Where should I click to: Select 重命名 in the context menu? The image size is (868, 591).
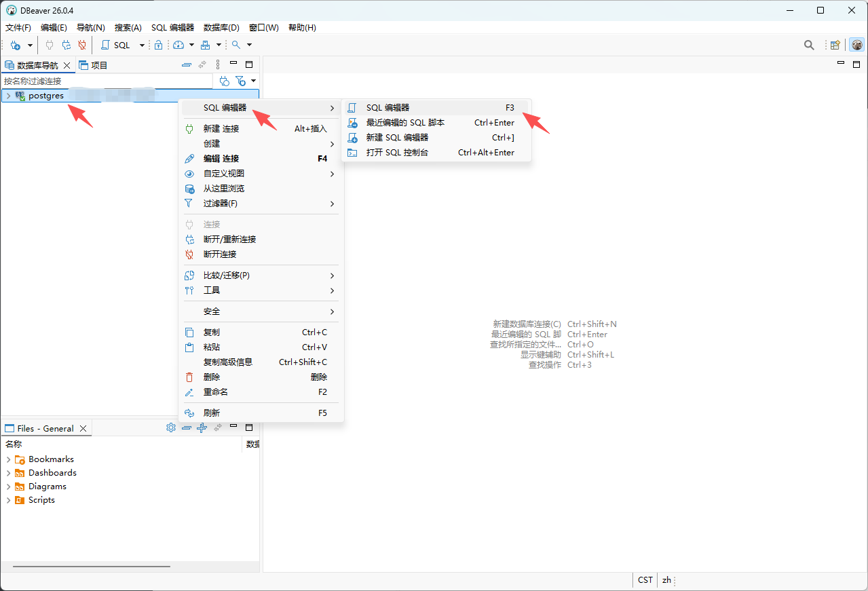pos(261,392)
